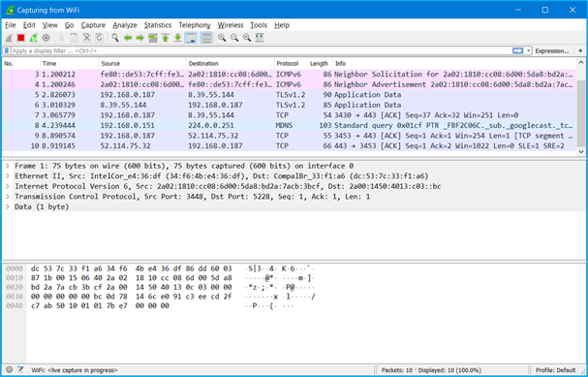Toggle packet list colorization

click(x=206, y=38)
